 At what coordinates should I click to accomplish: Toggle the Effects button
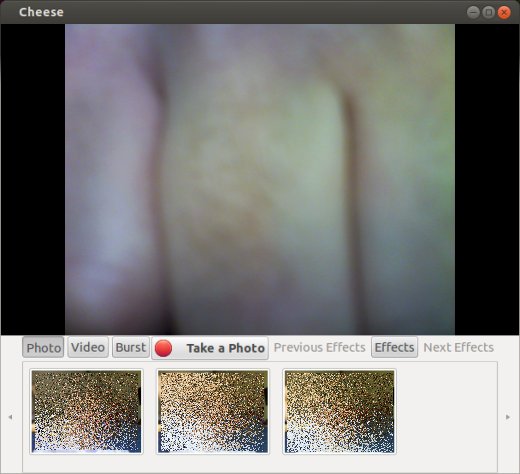point(394,347)
